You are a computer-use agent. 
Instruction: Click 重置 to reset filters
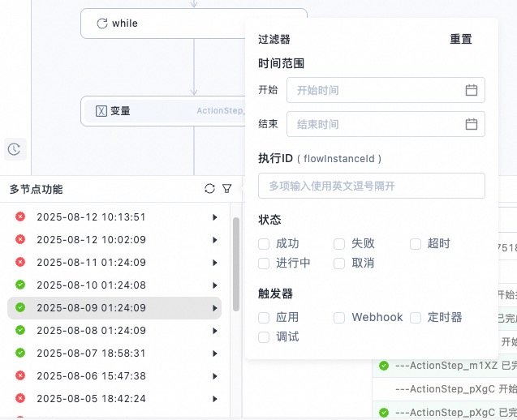tap(461, 39)
